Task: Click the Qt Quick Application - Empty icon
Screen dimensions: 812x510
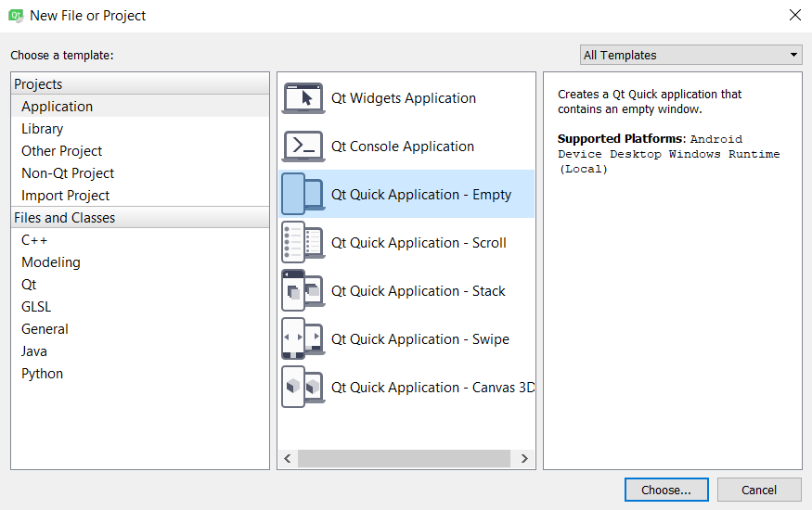Action: pos(303,194)
